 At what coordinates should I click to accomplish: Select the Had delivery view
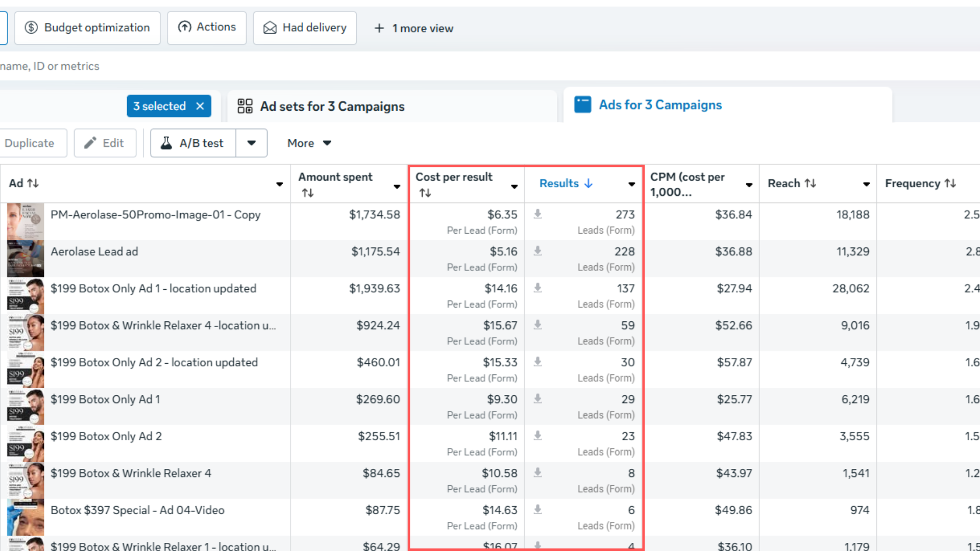(305, 28)
